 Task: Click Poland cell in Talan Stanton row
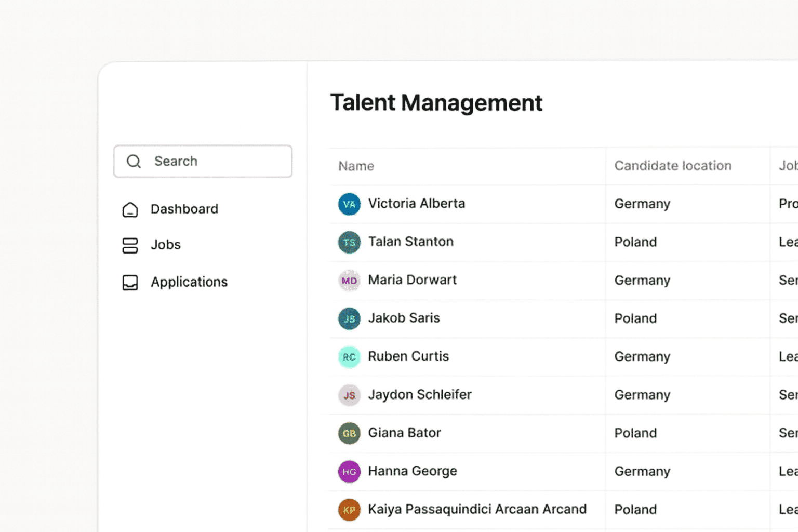[x=635, y=242]
